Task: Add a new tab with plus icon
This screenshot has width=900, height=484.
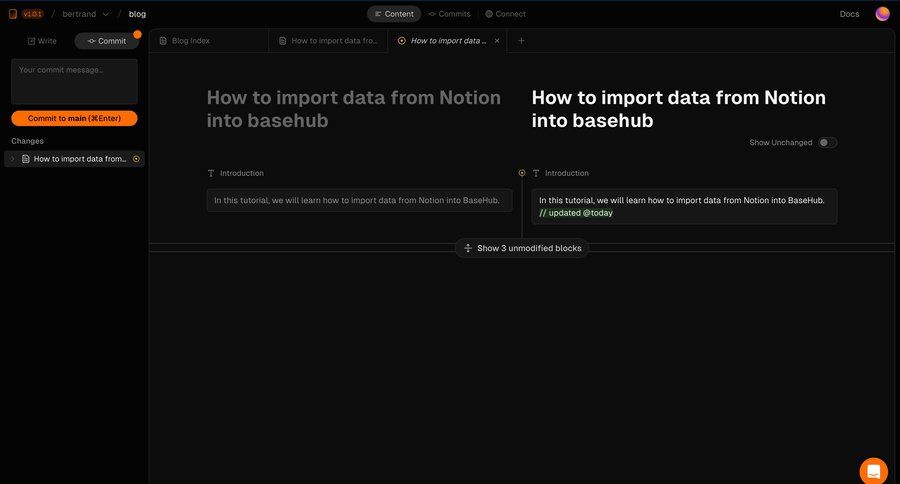Action: [x=521, y=41]
